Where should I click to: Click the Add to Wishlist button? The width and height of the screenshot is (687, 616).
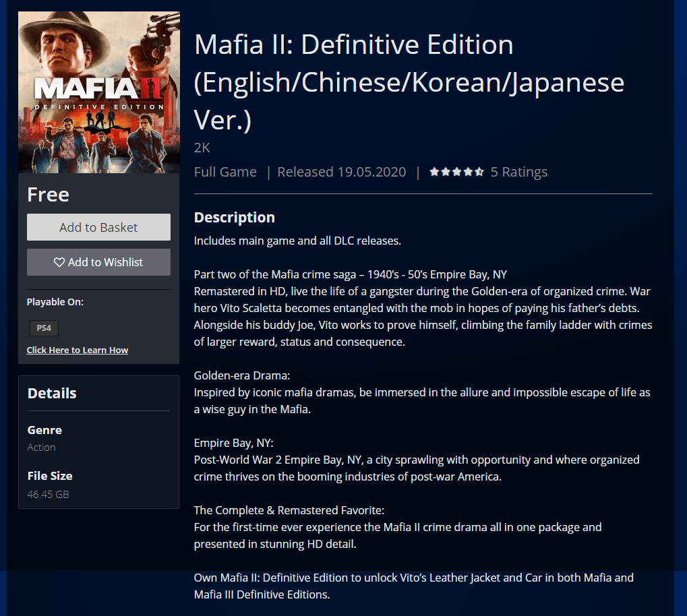point(98,262)
